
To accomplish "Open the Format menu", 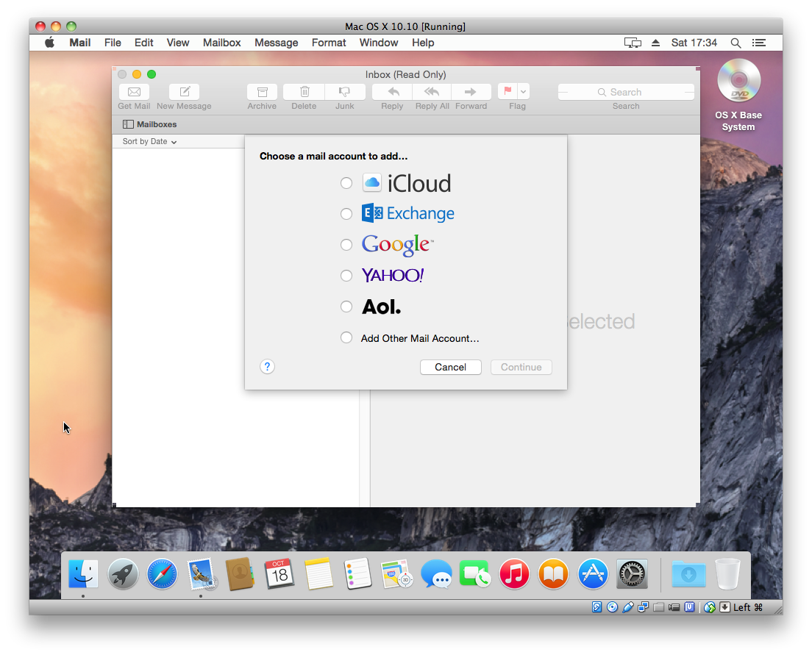I will (x=329, y=43).
